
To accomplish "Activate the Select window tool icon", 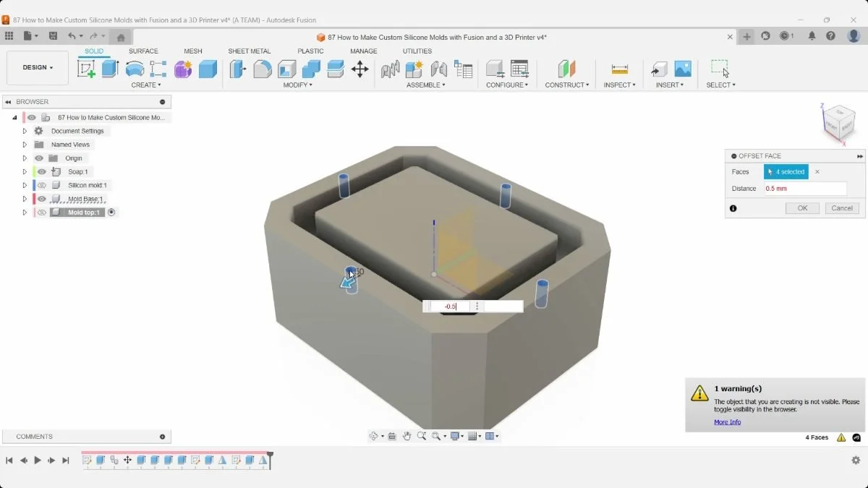I will coord(720,69).
